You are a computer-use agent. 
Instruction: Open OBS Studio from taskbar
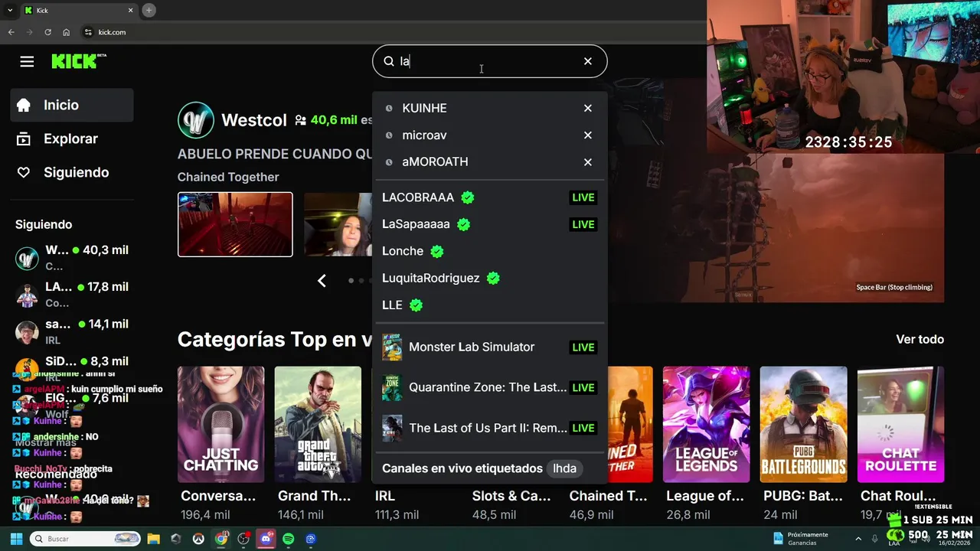click(x=243, y=539)
